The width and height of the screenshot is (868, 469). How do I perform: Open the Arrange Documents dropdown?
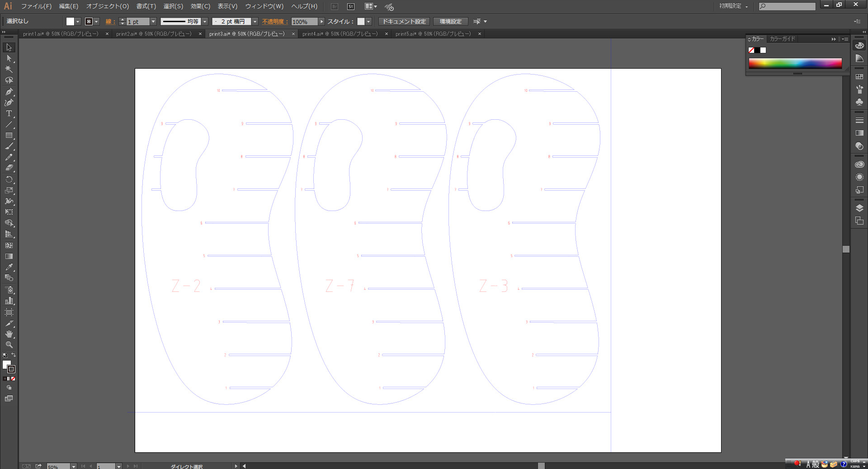371,6
